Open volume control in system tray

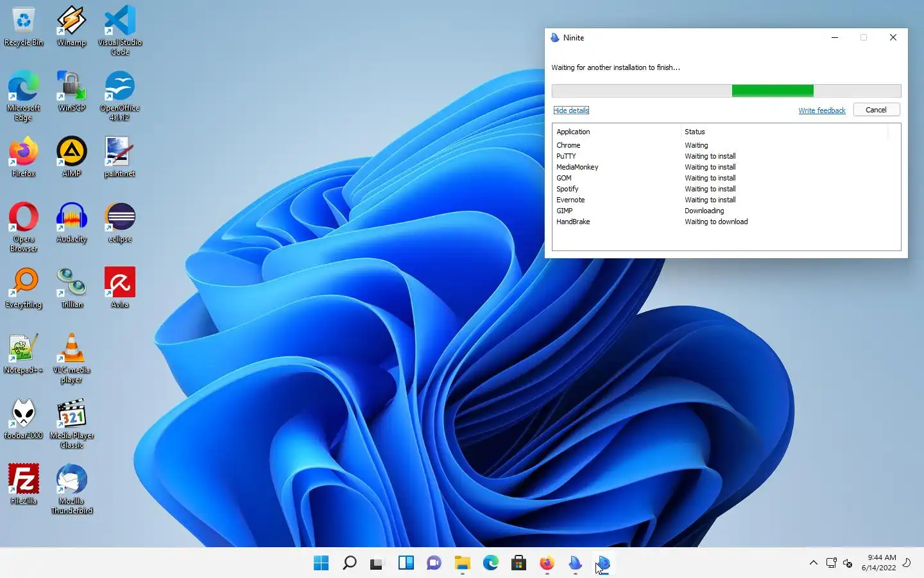pos(848,563)
